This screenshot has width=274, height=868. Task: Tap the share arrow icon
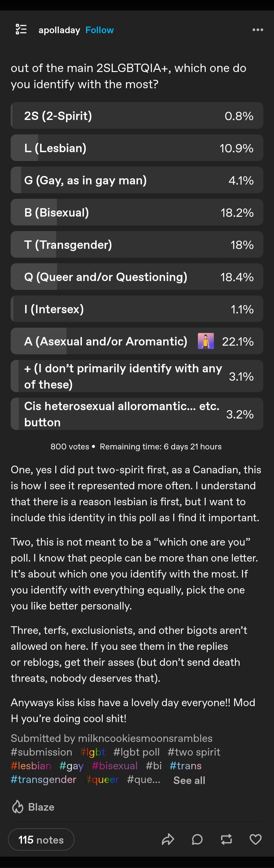click(x=168, y=839)
